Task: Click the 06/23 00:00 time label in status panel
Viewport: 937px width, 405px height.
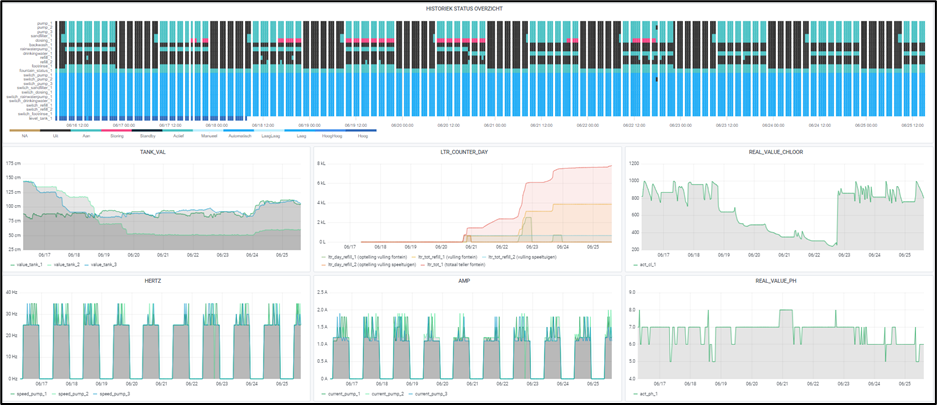Action: (679, 125)
